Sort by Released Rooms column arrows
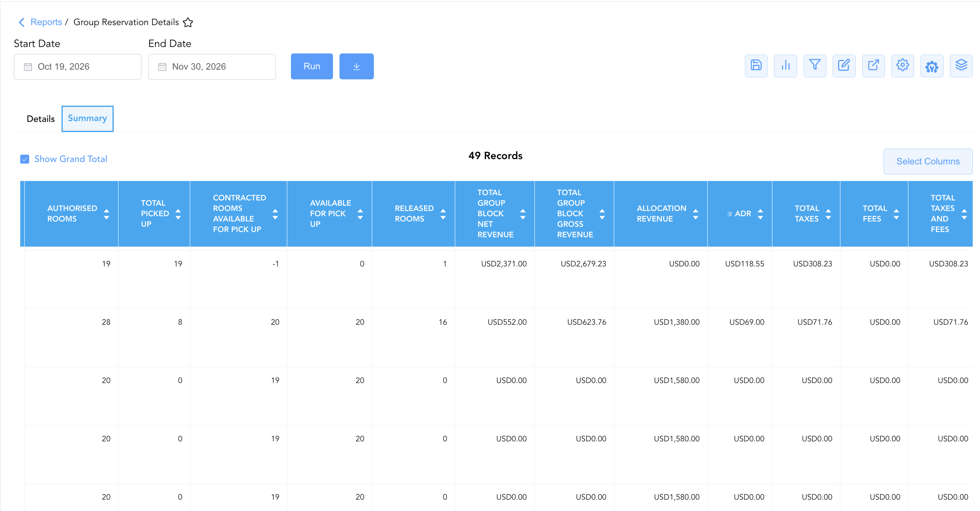 443,214
